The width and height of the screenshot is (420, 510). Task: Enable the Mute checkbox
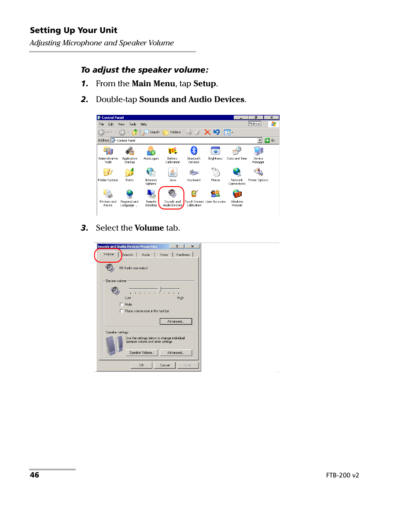click(122, 305)
